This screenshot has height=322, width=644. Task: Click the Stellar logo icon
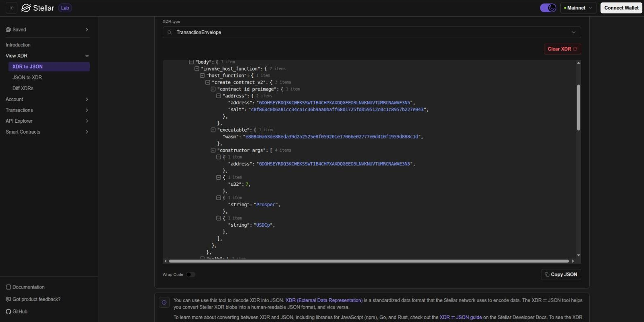[x=26, y=8]
